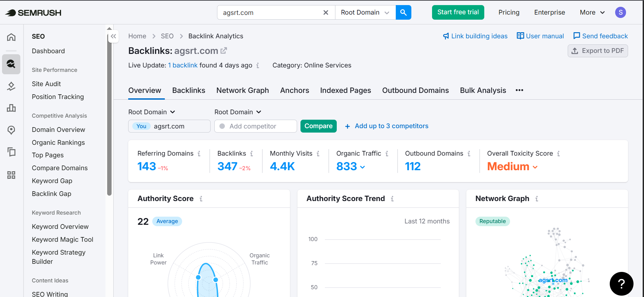Expand the Organic Traffic 833 dropdown
This screenshot has width=644, height=297.
(363, 167)
